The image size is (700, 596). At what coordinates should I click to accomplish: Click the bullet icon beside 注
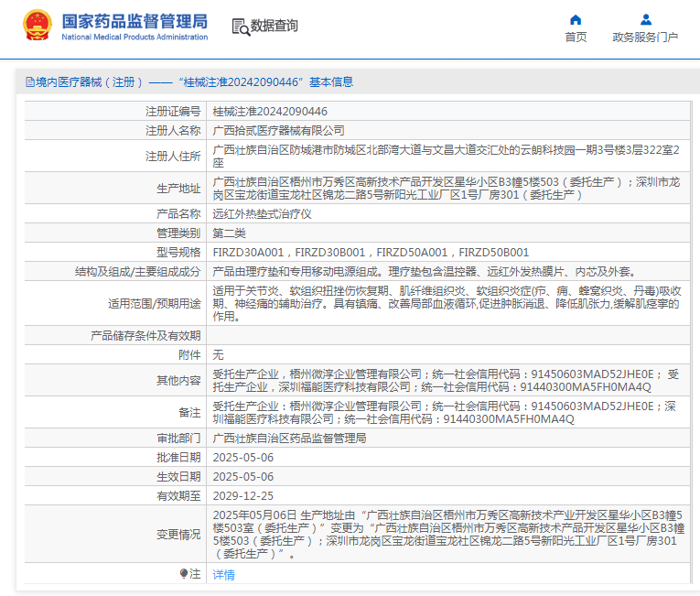coord(184,574)
